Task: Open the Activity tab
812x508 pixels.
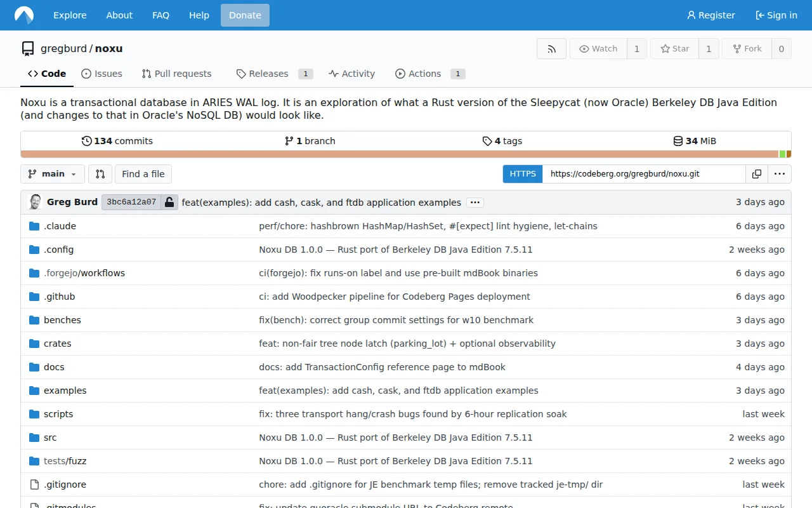Action: (352, 74)
